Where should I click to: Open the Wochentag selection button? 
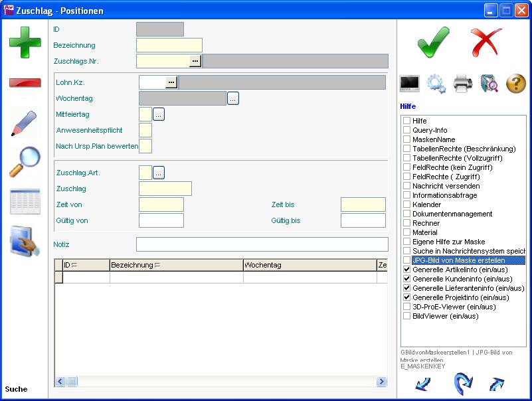(x=232, y=98)
